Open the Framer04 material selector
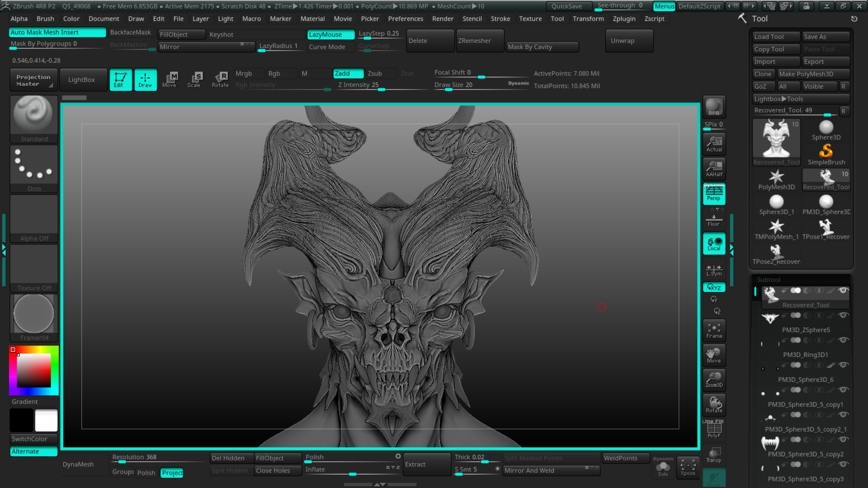The width and height of the screenshot is (868, 488). (x=34, y=318)
